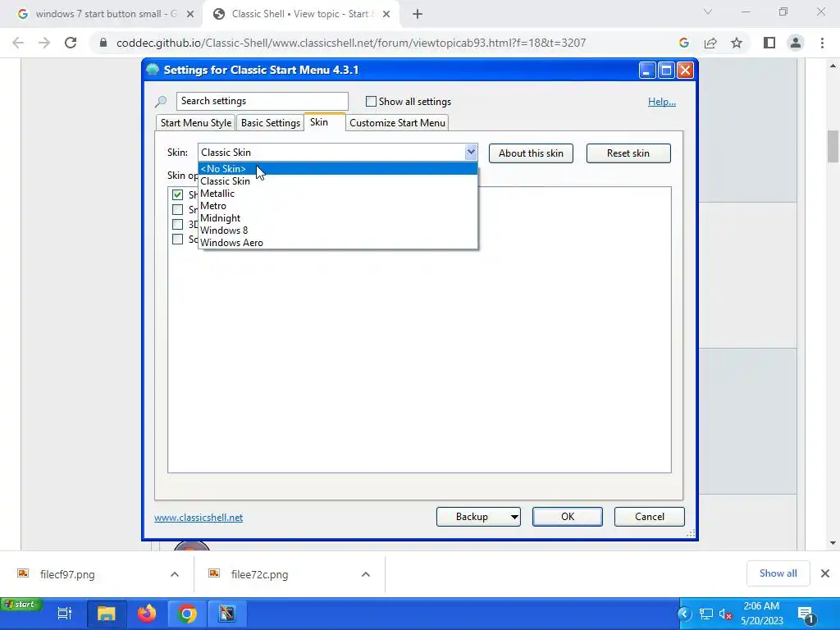This screenshot has width=840, height=630.
Task: Click Show all downloads
Action: (778, 573)
